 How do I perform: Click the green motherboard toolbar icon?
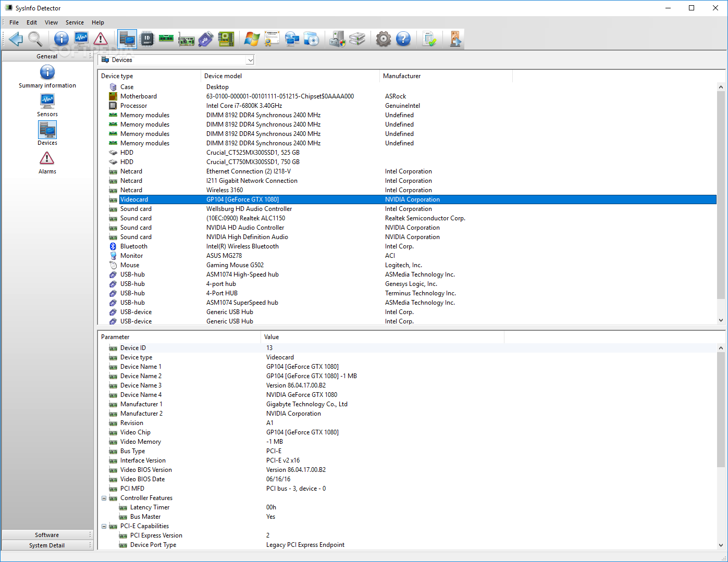(226, 39)
